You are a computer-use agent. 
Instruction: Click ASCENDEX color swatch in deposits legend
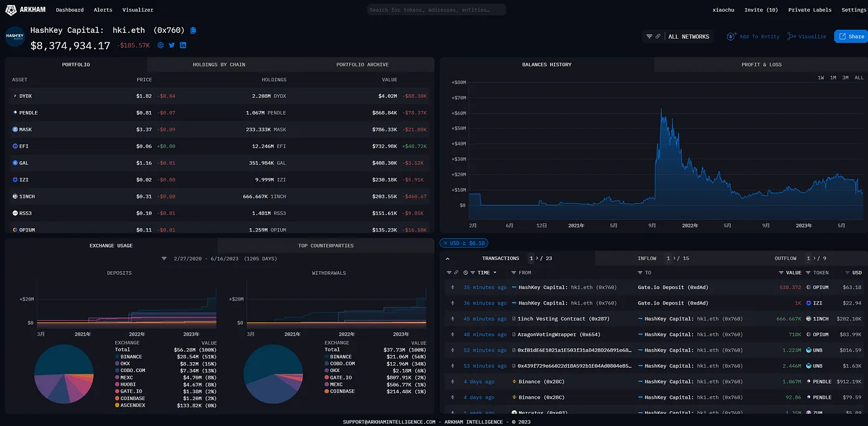117,406
